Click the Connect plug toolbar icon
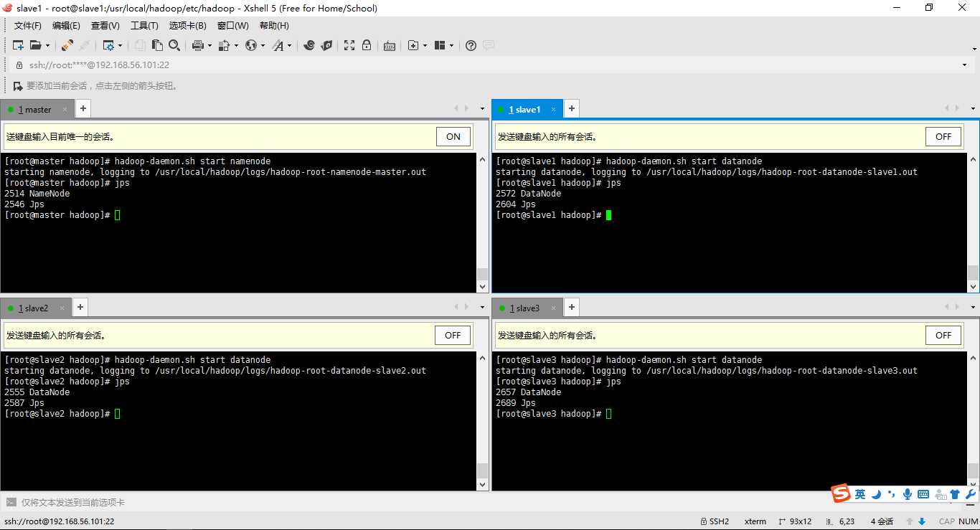 [x=67, y=45]
